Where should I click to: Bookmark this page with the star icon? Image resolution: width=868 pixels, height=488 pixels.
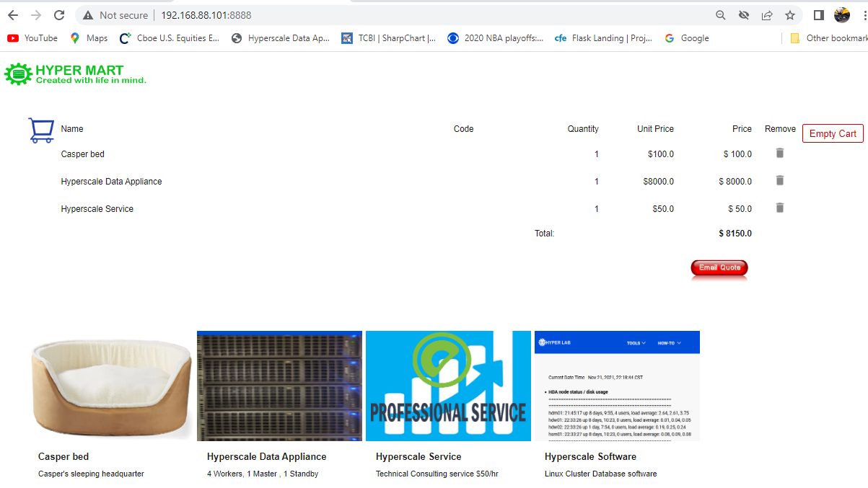point(790,15)
